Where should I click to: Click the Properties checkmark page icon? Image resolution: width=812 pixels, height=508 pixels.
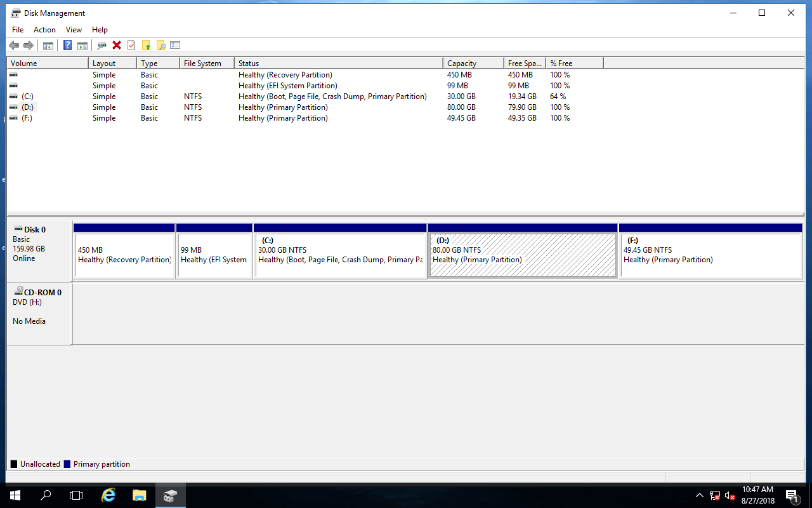pyautogui.click(x=131, y=45)
